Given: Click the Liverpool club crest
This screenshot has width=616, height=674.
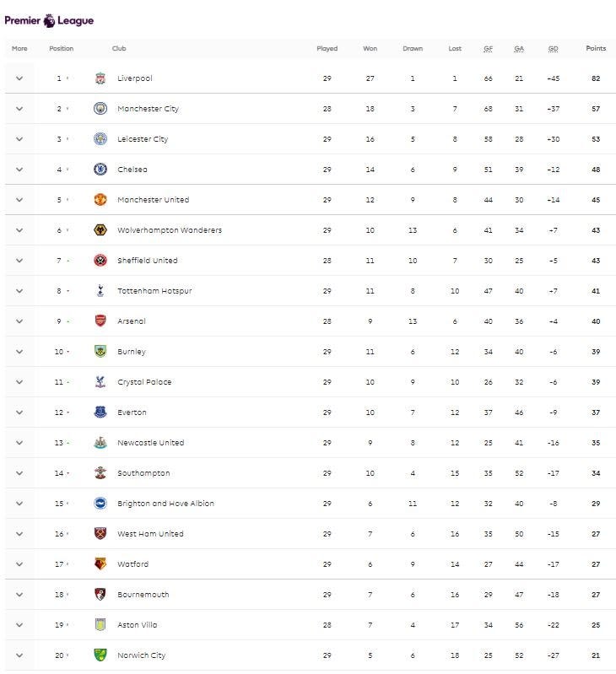Looking at the screenshot, I should [x=100, y=78].
